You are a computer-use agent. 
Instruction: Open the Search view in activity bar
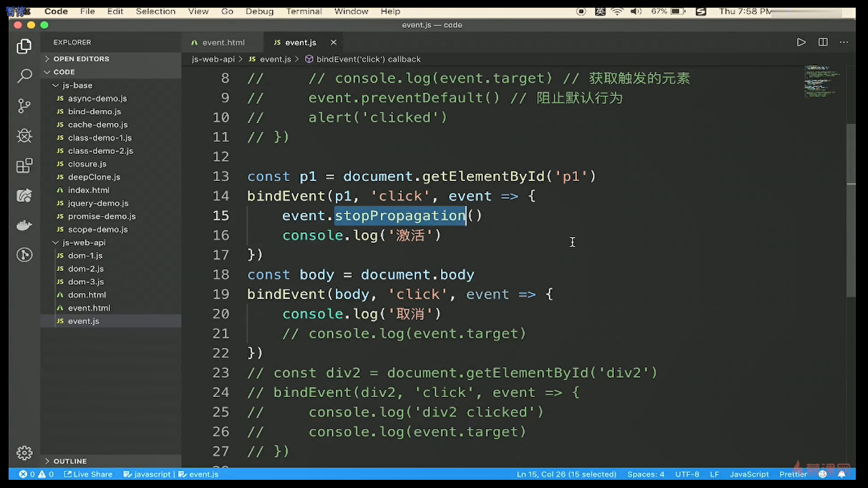point(24,76)
